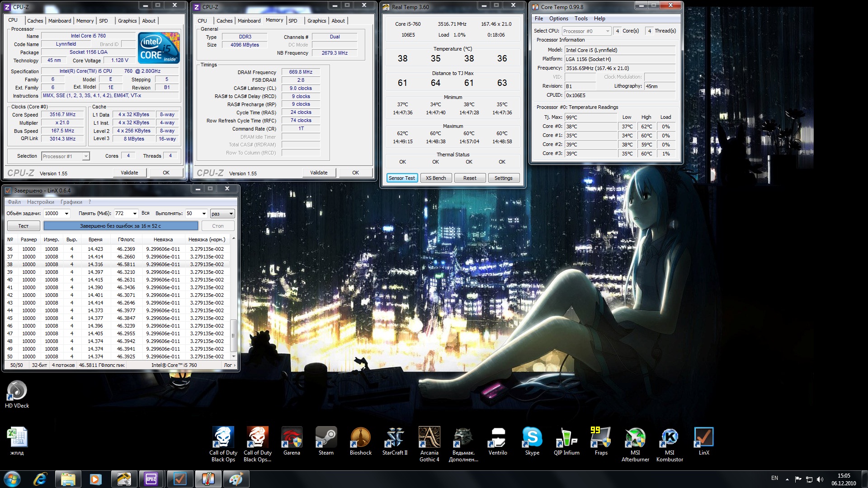Image resolution: width=868 pixels, height=488 pixels.
Task: Open Tools menu in Core Temp
Action: (581, 19)
